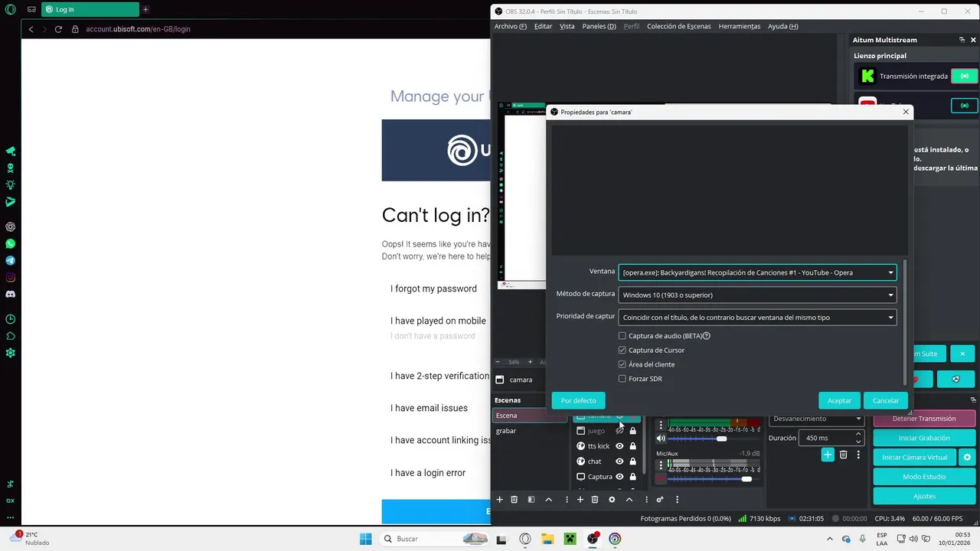
Task: Delete the transition with trash icon
Action: (844, 455)
